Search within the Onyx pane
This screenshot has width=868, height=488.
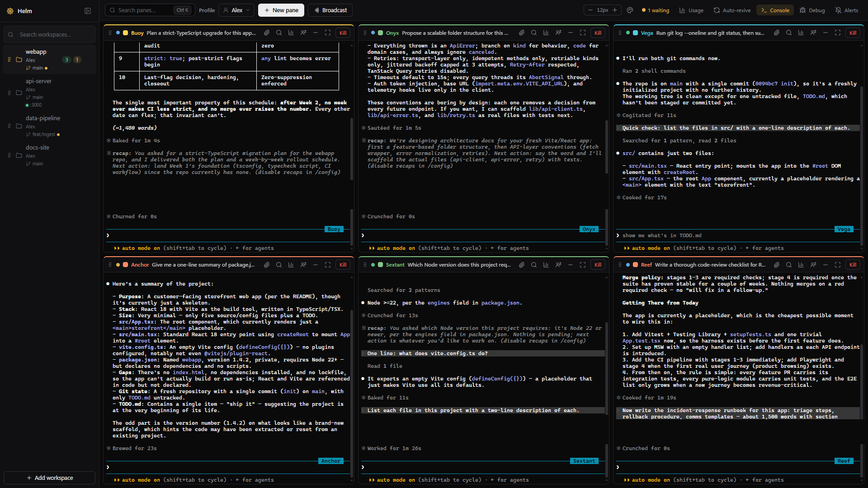(534, 33)
